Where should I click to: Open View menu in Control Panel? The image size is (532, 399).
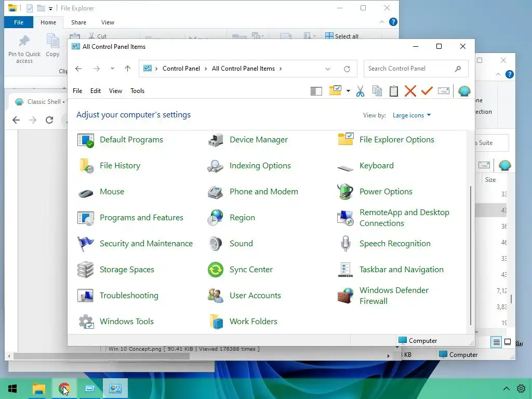pos(115,91)
